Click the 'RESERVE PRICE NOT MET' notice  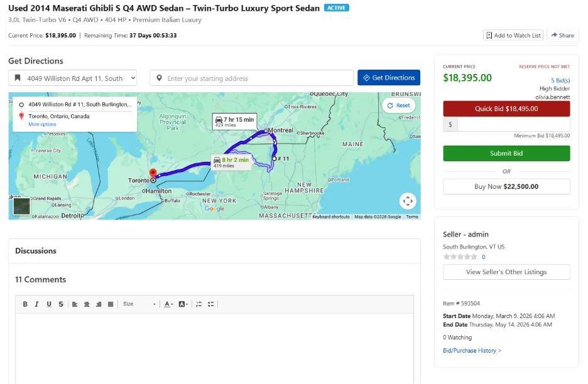point(544,67)
